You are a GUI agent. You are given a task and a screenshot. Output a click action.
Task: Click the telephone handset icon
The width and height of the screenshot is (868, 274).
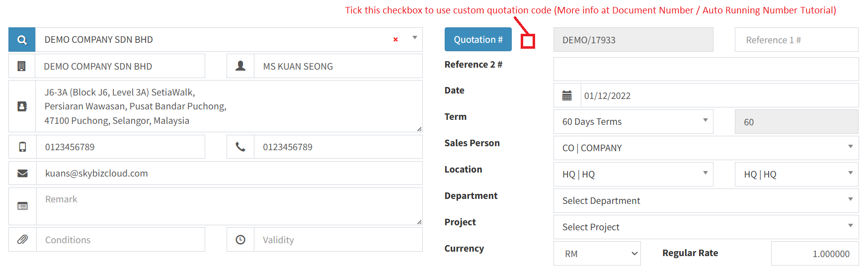click(x=240, y=147)
